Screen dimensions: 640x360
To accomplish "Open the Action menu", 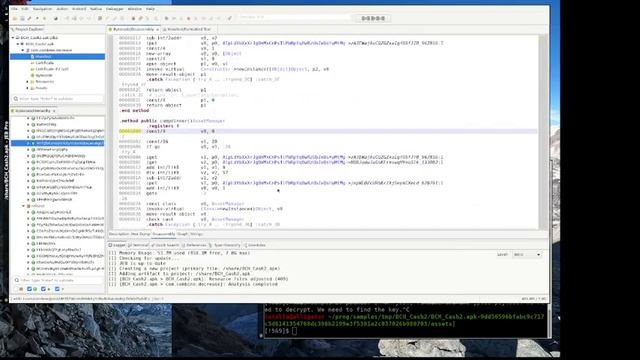I will [x=62, y=9].
